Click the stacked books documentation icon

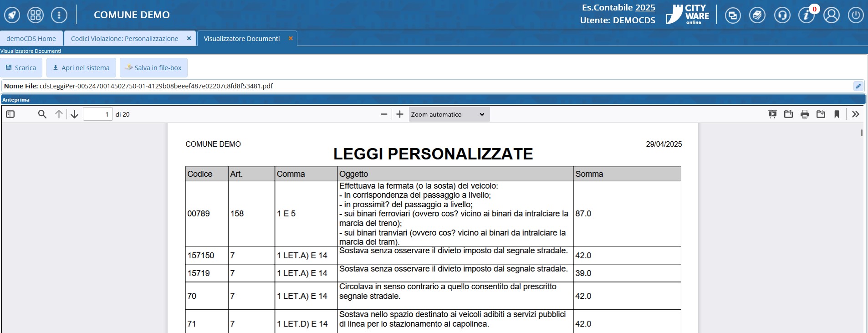pos(757,15)
